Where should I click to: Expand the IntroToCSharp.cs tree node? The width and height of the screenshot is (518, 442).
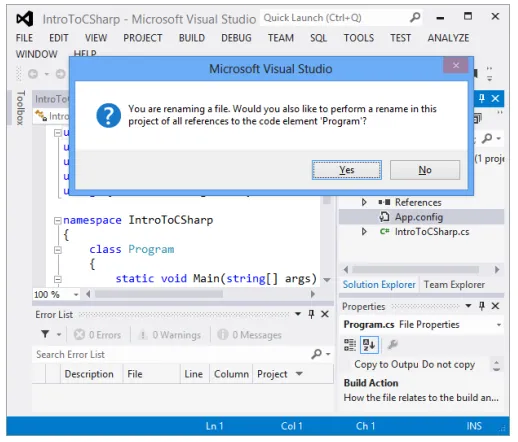coord(364,231)
